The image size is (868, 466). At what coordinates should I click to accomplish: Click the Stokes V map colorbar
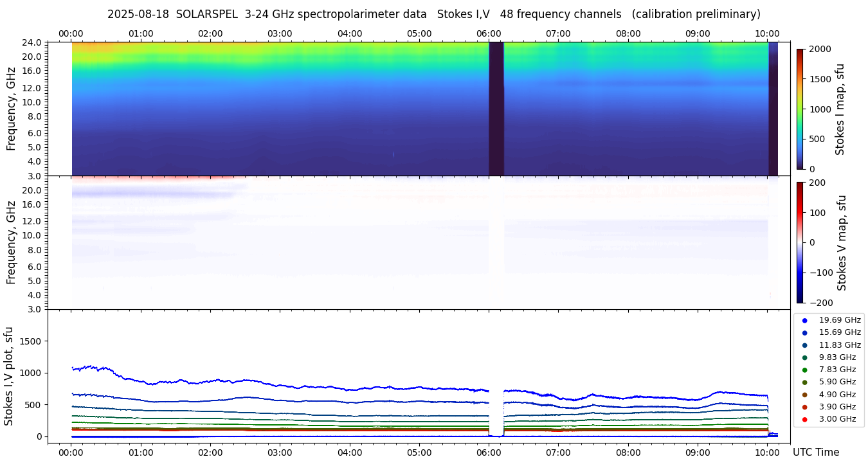click(x=800, y=242)
